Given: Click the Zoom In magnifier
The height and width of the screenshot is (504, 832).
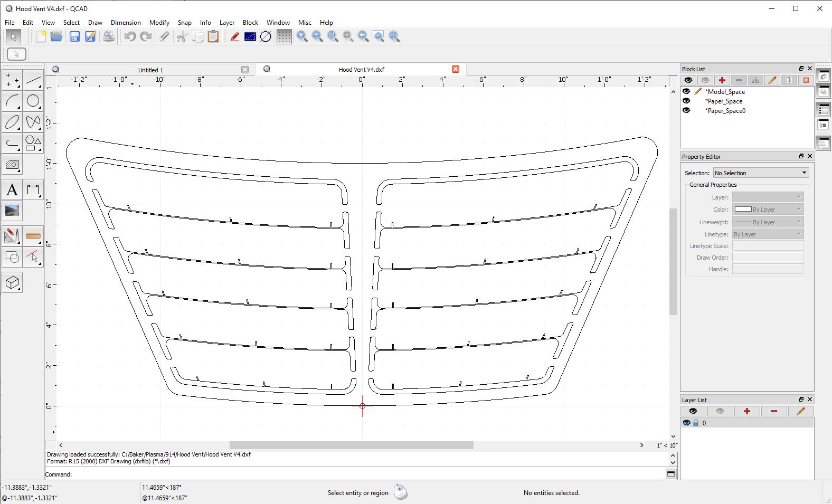Looking at the screenshot, I should coord(302,36).
